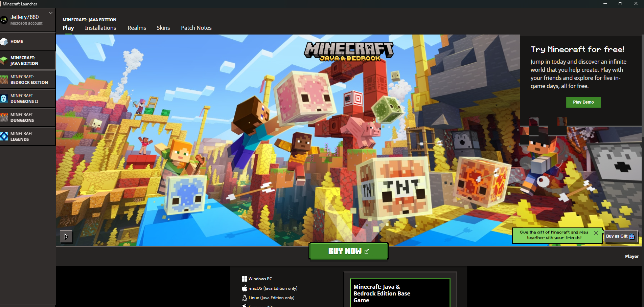The width and height of the screenshot is (644, 307).
Task: Click the Jeffery7880 account avatar
Action: tap(4, 20)
